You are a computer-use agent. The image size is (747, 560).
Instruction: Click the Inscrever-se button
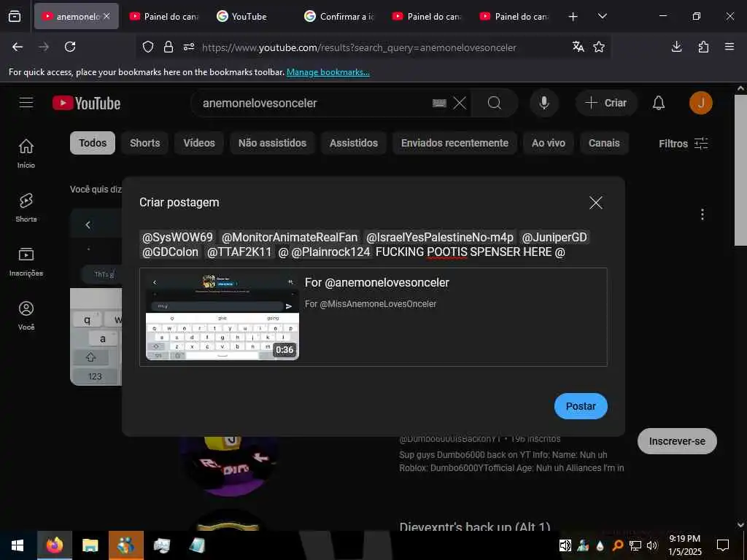pyautogui.click(x=677, y=441)
